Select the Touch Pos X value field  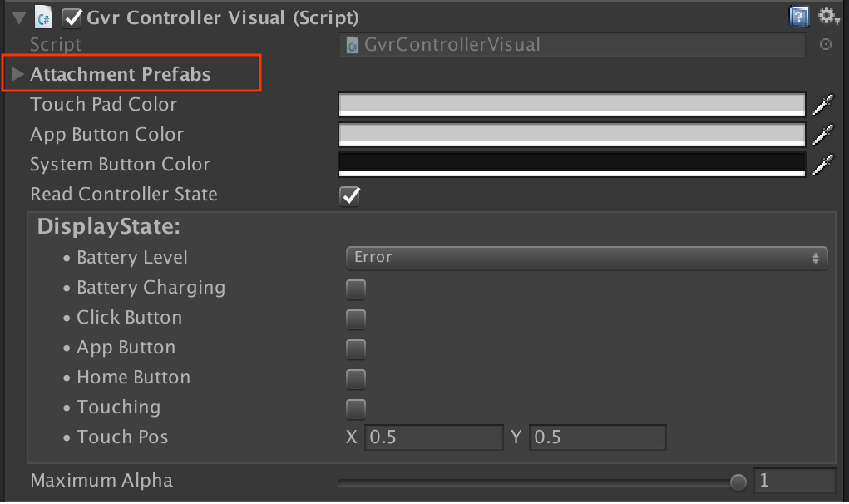[434, 437]
